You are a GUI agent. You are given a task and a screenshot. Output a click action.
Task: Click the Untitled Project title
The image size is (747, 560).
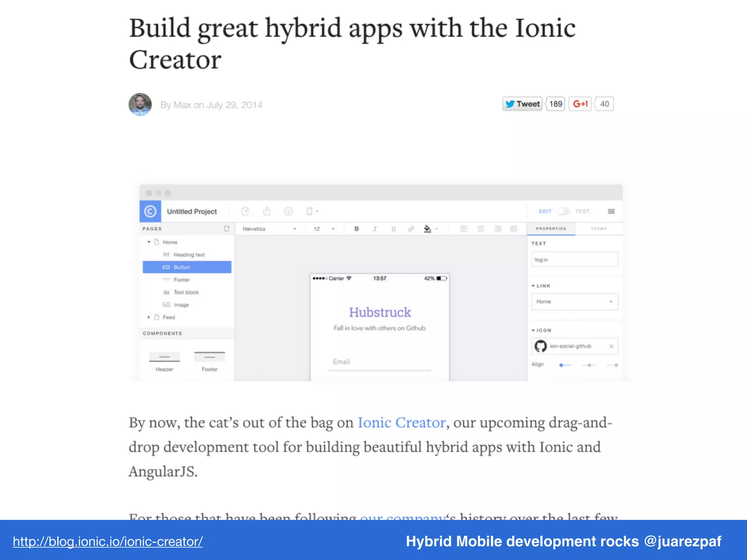(192, 211)
